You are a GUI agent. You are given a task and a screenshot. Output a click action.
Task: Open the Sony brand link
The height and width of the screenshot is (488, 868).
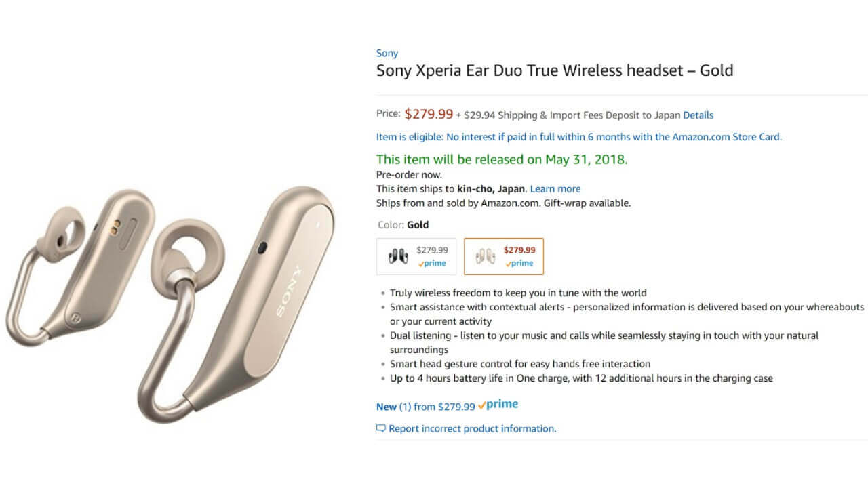click(387, 53)
